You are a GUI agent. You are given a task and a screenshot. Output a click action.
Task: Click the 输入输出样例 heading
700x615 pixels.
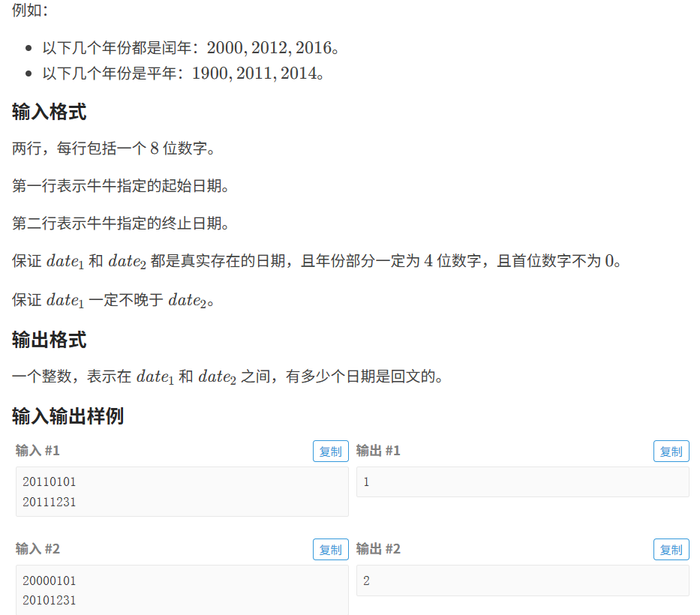[68, 416]
